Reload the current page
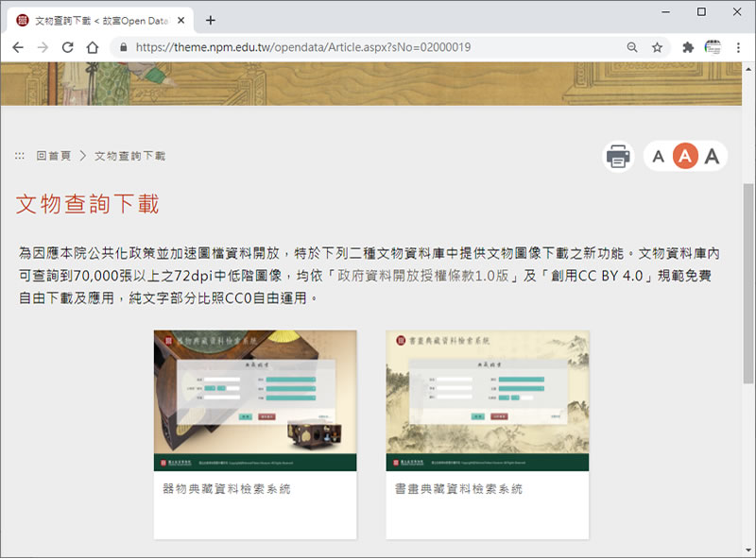Image resolution: width=756 pixels, height=559 pixels. [67, 47]
